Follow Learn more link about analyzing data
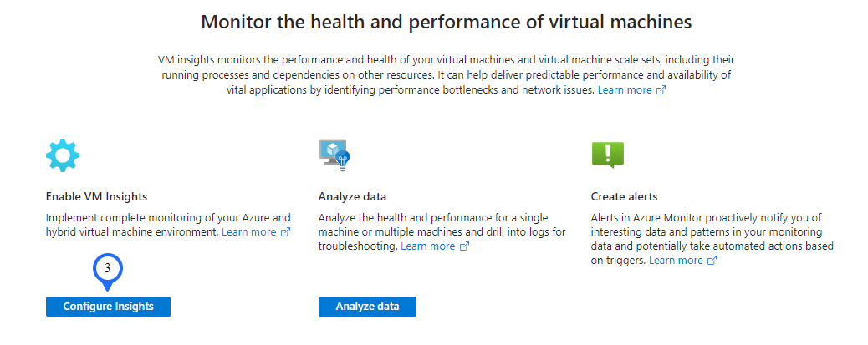 tap(428, 246)
